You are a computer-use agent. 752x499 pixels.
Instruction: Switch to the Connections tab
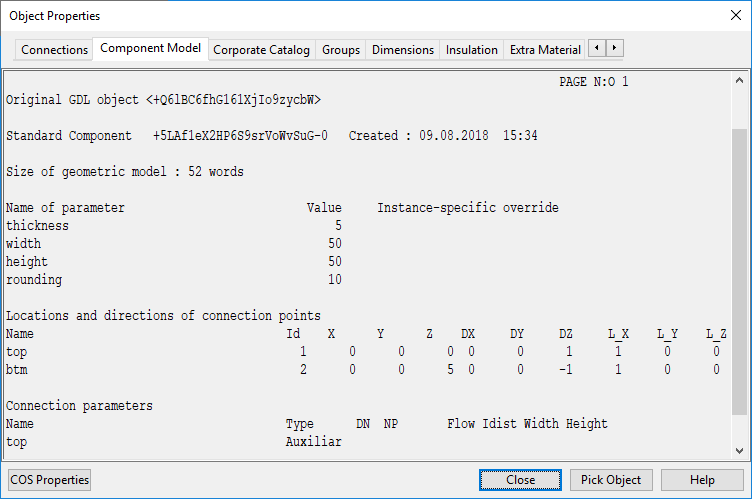pos(54,49)
